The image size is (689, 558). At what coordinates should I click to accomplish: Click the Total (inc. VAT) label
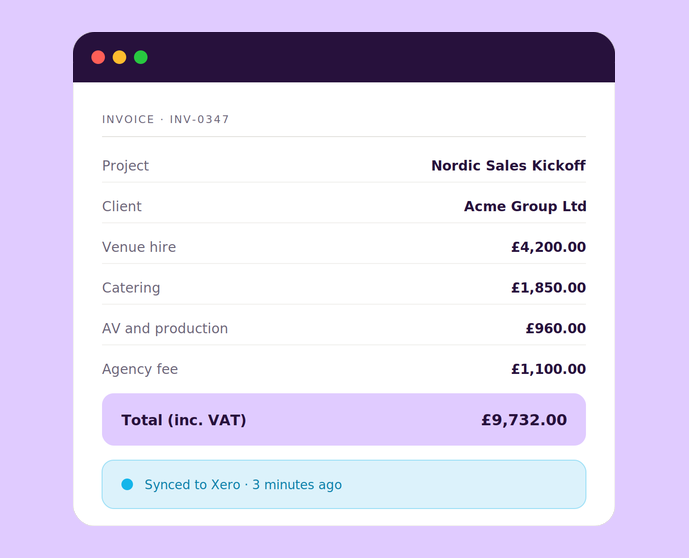(x=184, y=420)
